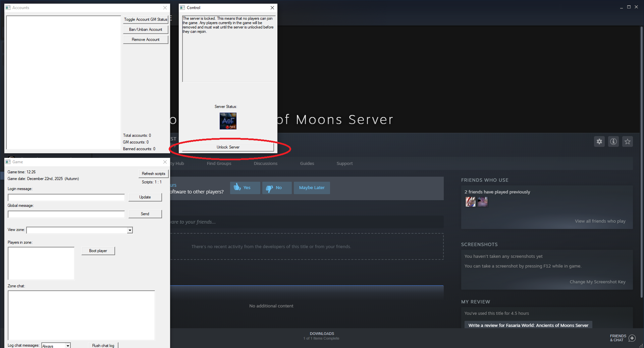The image size is (644, 348).
Task: Update the login message
Action: (x=145, y=197)
